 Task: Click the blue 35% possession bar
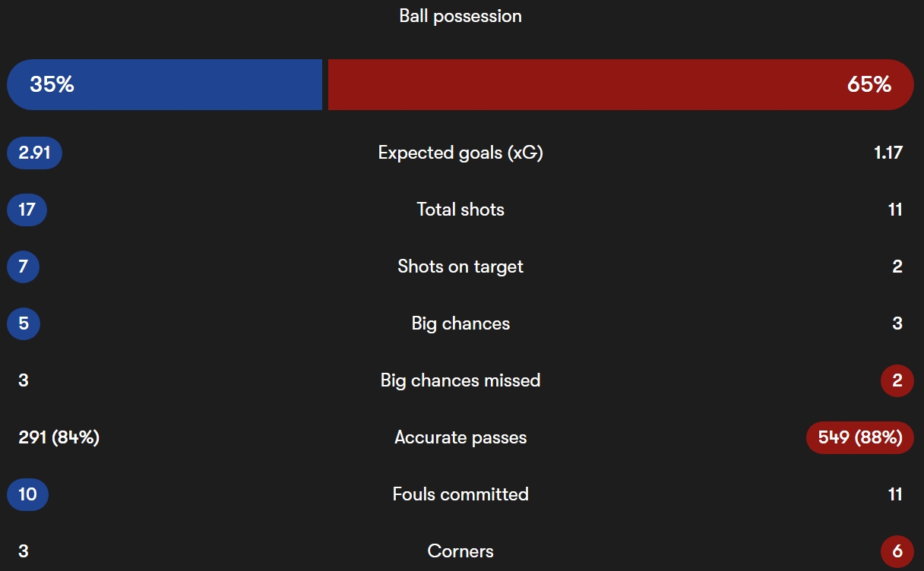(x=164, y=84)
